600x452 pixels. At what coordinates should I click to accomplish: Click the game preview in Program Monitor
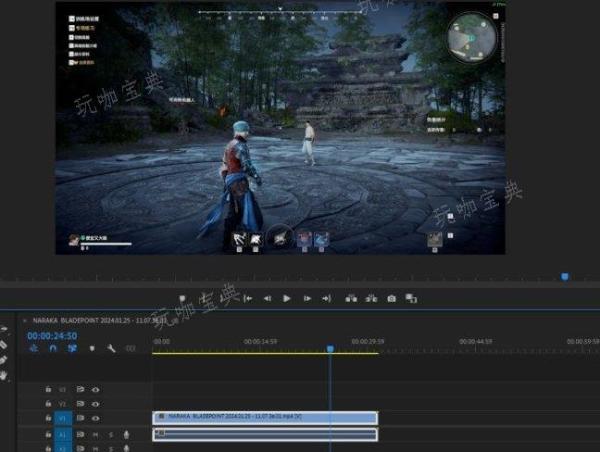(280, 128)
